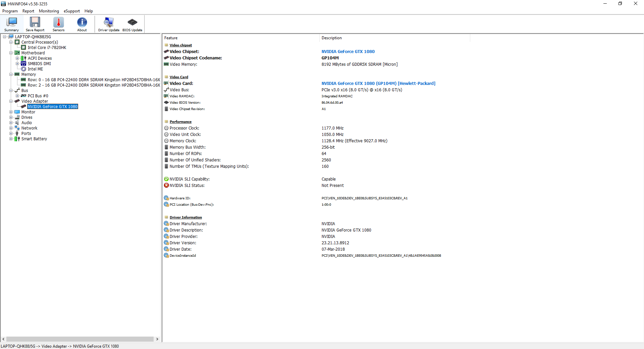Click the Network node icon
The image size is (644, 349).
pos(17,128)
